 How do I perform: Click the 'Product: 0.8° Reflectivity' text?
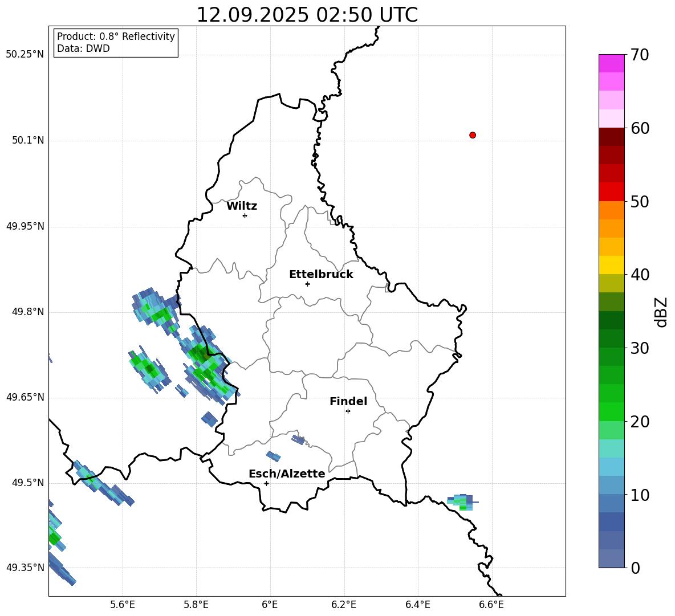[116, 36]
